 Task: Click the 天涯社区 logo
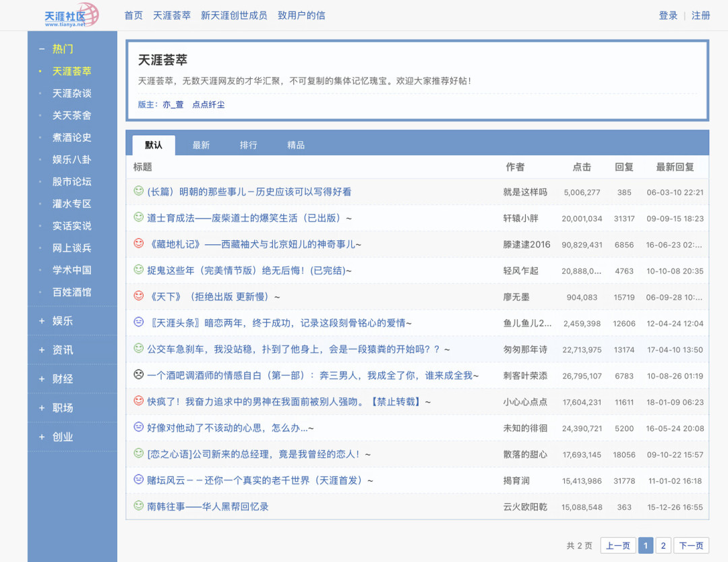[71, 15]
